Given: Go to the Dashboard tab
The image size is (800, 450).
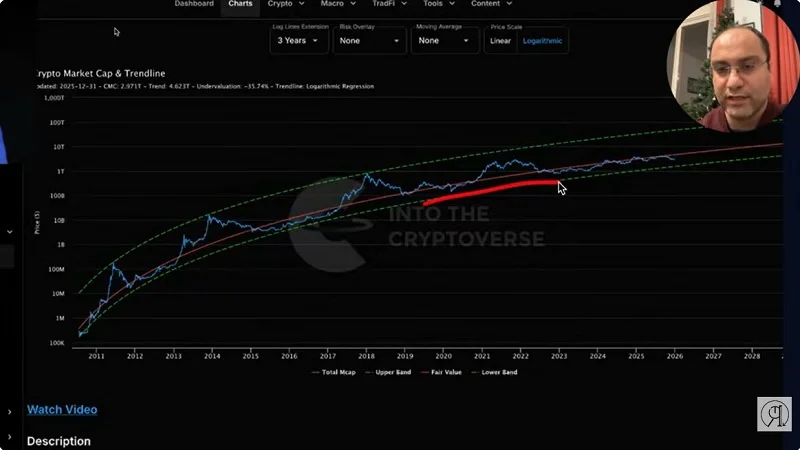Looking at the screenshot, I should click(194, 4).
